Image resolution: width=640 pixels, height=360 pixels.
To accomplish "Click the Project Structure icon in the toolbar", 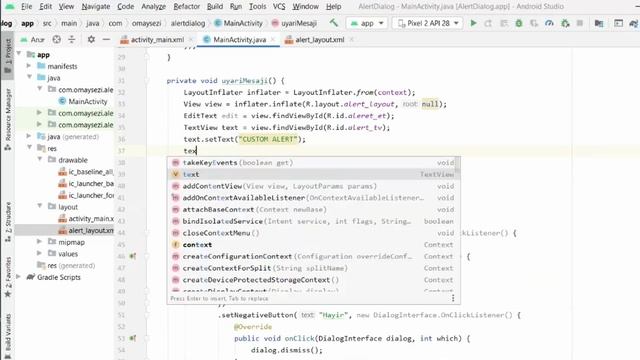I will click(x=599, y=23).
